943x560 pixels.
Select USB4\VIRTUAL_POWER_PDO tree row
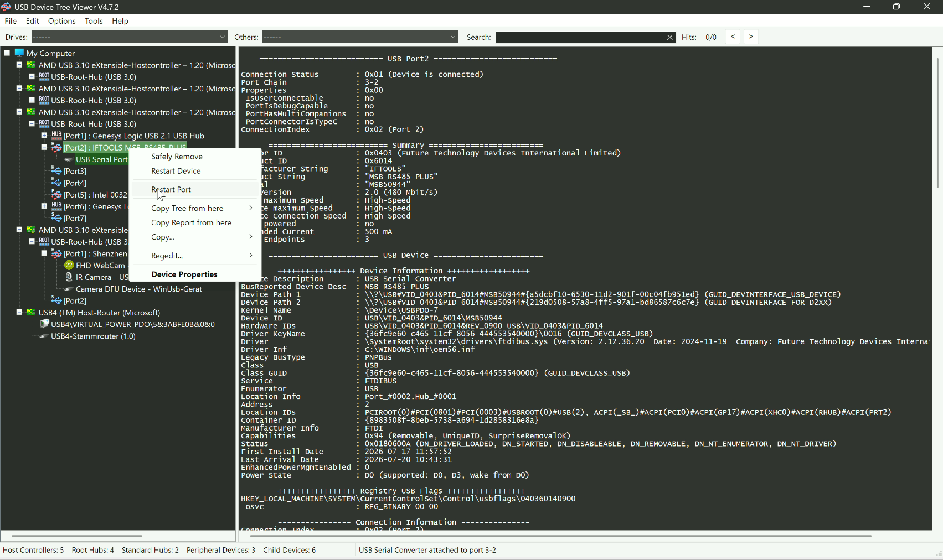point(133,324)
